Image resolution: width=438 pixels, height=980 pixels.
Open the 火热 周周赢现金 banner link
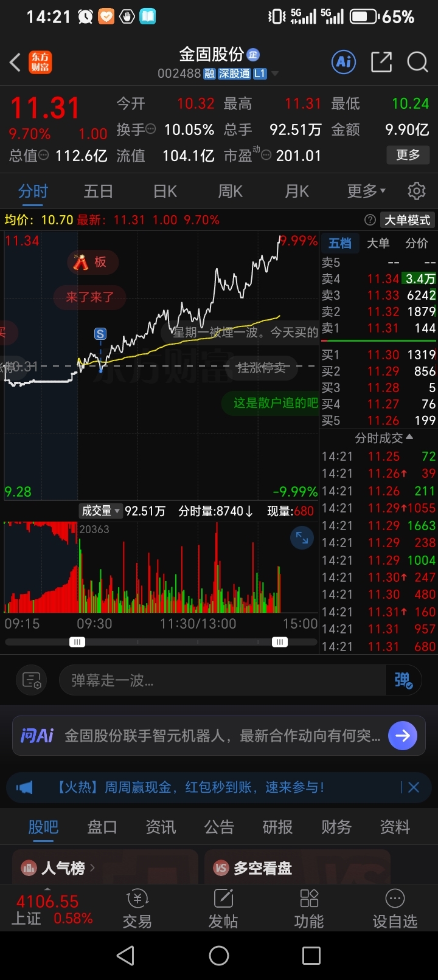coord(190,787)
